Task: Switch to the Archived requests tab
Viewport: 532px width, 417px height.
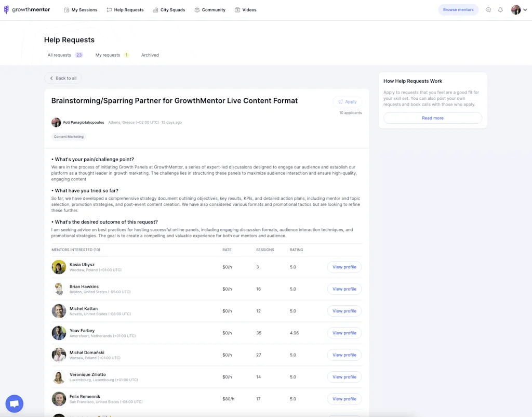Action: (150, 55)
